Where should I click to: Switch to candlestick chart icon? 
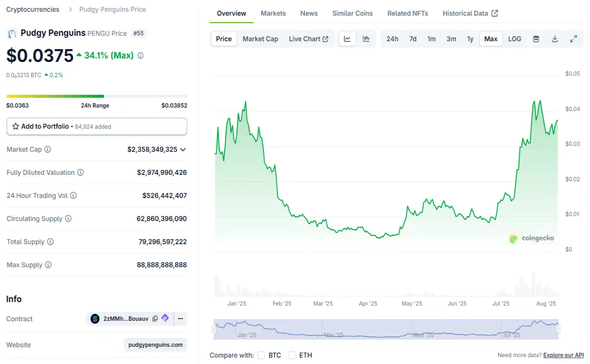(x=366, y=39)
